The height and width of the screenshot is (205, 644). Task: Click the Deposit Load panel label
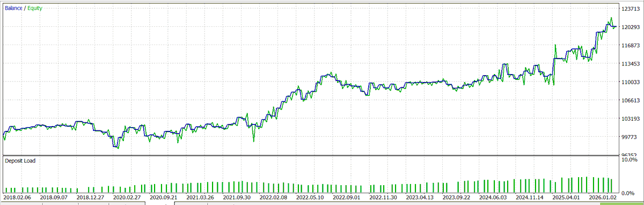[20, 160]
